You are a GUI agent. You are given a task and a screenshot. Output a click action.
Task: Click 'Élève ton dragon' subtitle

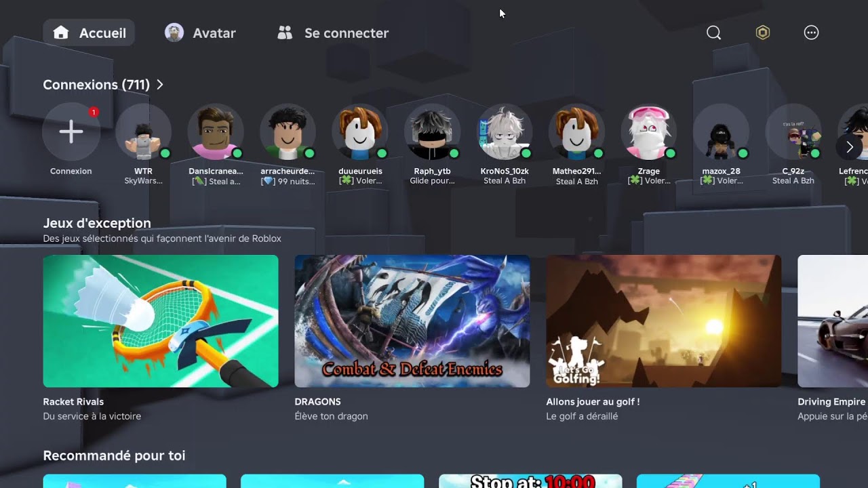(332, 416)
